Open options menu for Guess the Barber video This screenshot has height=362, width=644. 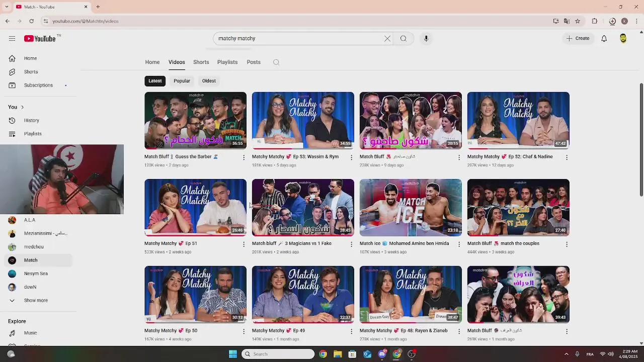click(x=244, y=157)
